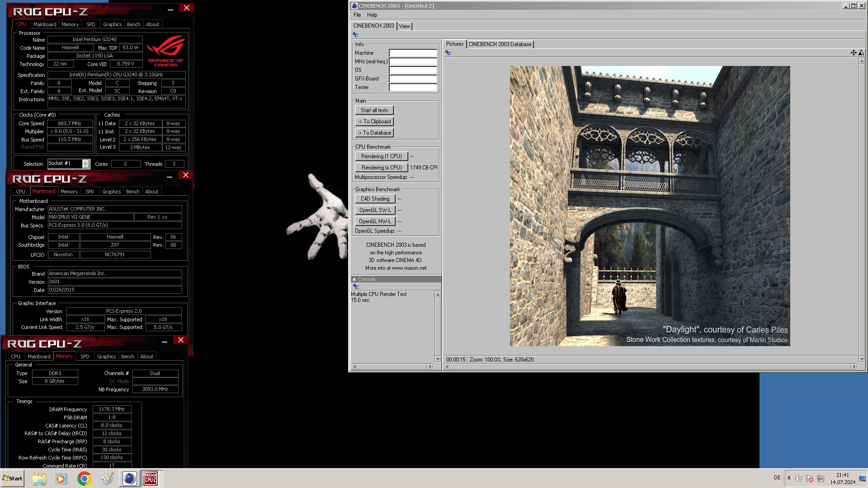The width and height of the screenshot is (868, 488).
Task: Click the pin icon under Pictures tab
Action: (448, 53)
